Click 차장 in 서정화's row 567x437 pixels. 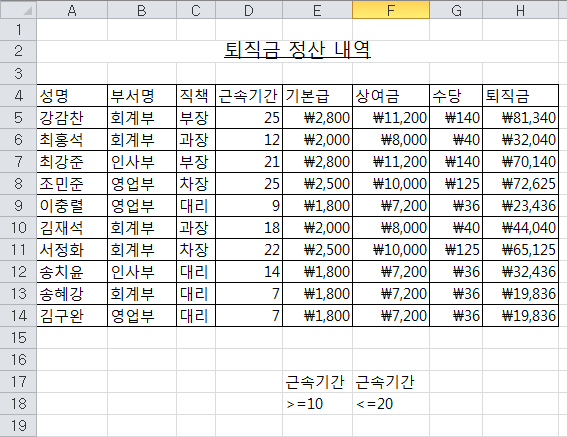196,250
